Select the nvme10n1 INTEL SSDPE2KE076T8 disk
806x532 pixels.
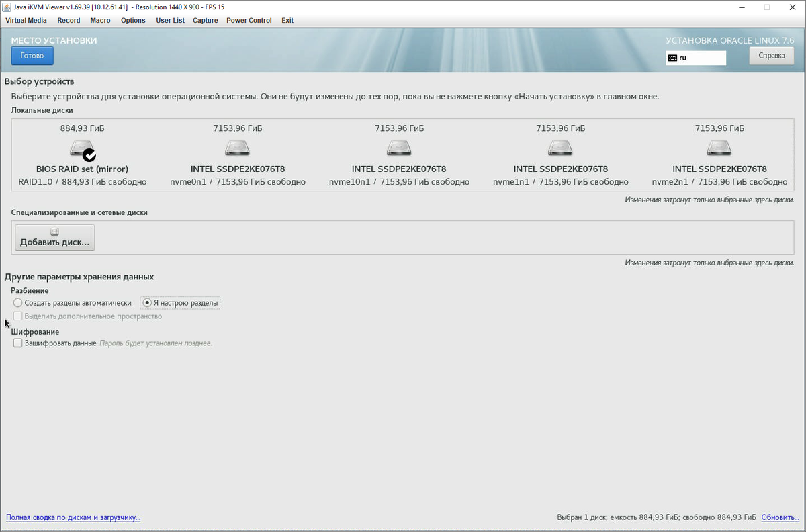[x=398, y=149]
